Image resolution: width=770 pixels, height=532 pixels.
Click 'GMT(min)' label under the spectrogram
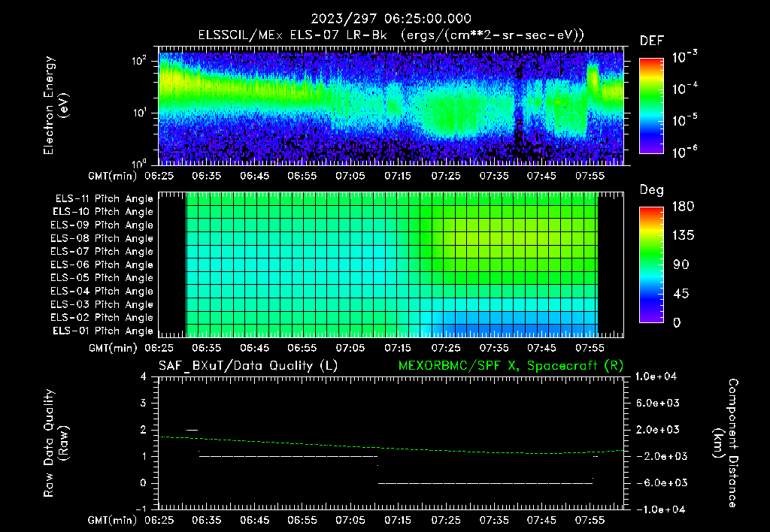coord(113,176)
